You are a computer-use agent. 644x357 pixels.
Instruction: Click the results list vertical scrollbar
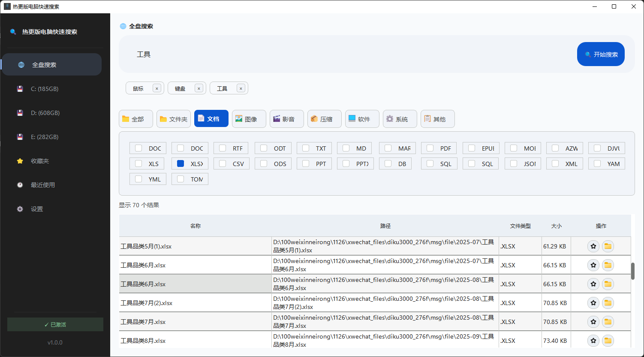tap(632, 271)
